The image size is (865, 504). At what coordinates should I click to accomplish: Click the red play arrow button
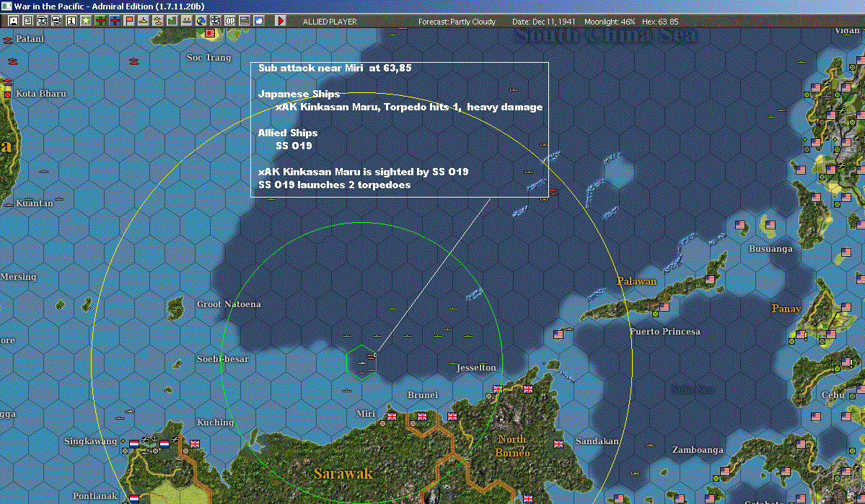tap(280, 21)
